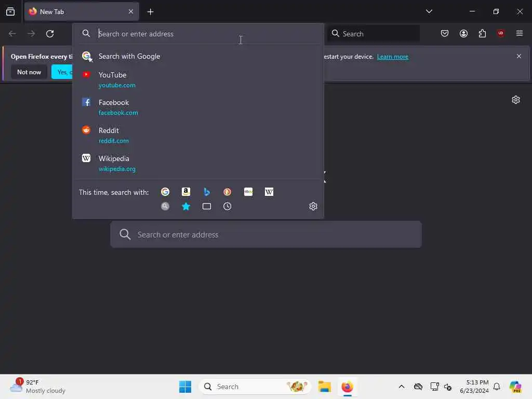Click the back navigation arrow
Image resolution: width=532 pixels, height=399 pixels.
tap(12, 34)
